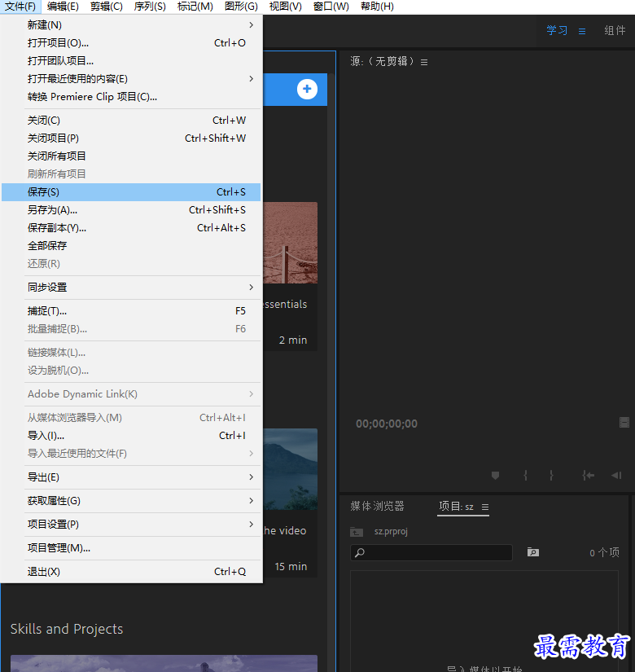Screen dimensions: 635x672
Task: Open the 图形(G) menu
Action: coord(241,7)
